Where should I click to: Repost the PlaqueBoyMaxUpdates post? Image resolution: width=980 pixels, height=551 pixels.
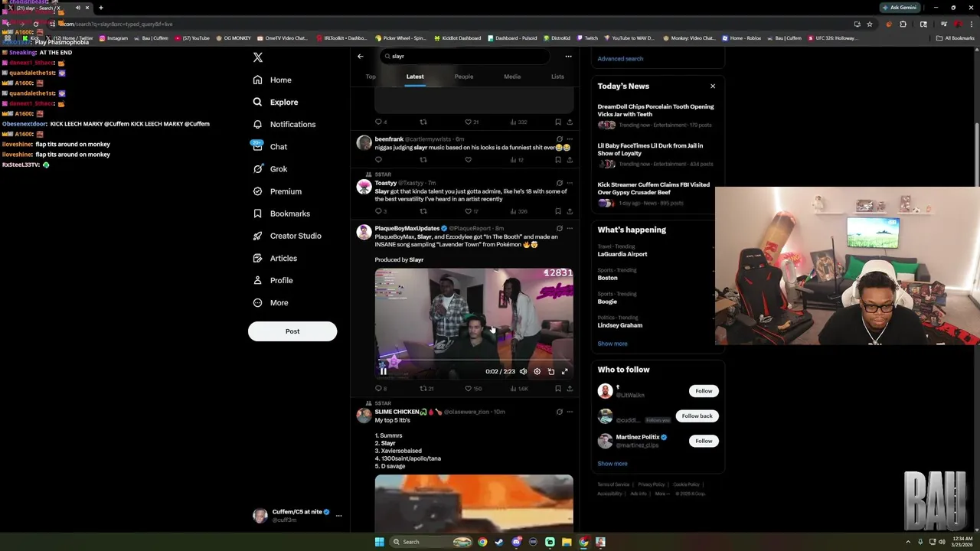[423, 389]
